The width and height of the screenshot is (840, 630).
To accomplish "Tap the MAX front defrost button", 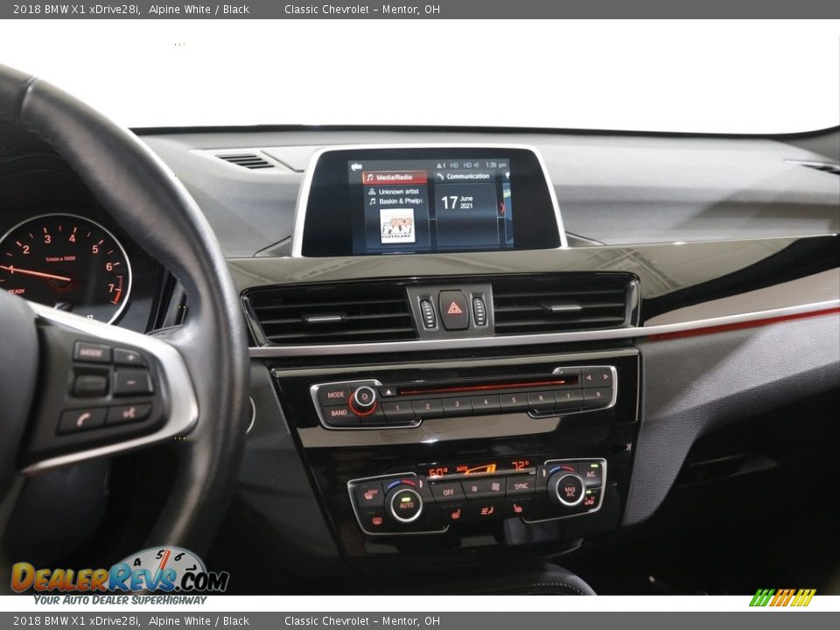I will click(370, 496).
